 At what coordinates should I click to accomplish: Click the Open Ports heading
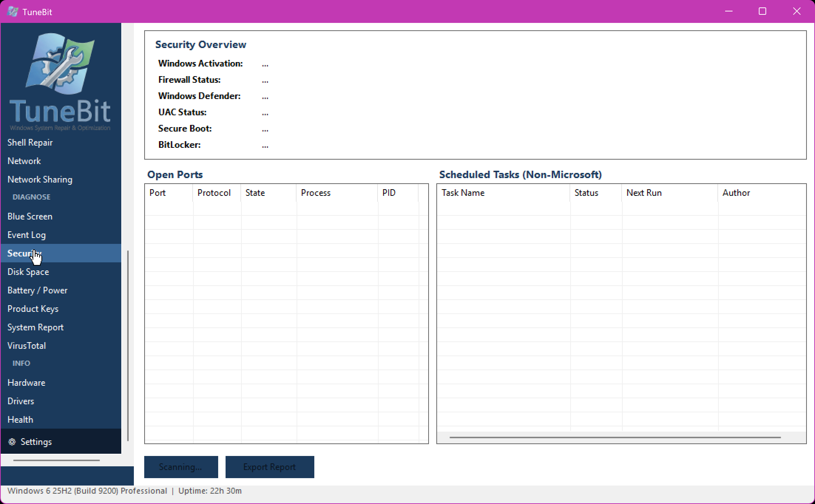pos(175,175)
